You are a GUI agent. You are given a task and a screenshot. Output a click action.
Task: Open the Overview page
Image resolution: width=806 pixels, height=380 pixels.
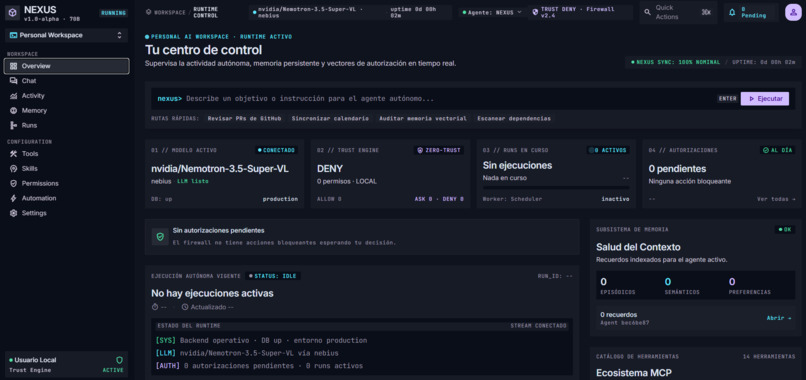coord(66,66)
